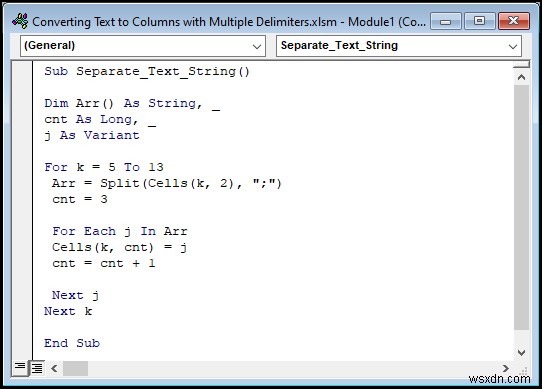Maximize the Module1 code window

[479, 21]
